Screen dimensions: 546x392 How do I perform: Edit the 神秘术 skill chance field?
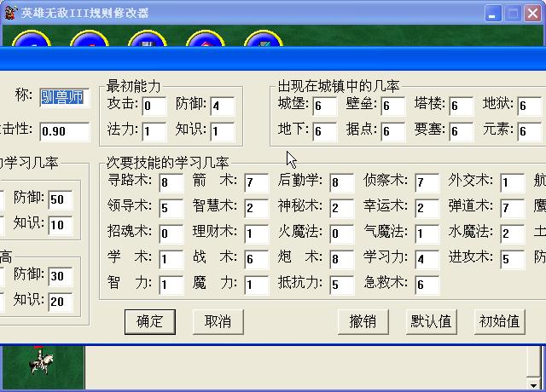click(x=342, y=208)
